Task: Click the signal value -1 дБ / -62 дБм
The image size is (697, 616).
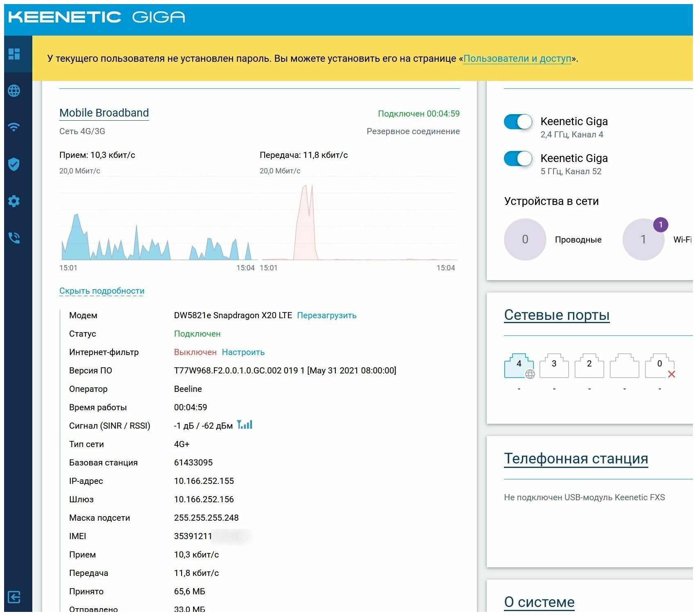Action: [203, 426]
